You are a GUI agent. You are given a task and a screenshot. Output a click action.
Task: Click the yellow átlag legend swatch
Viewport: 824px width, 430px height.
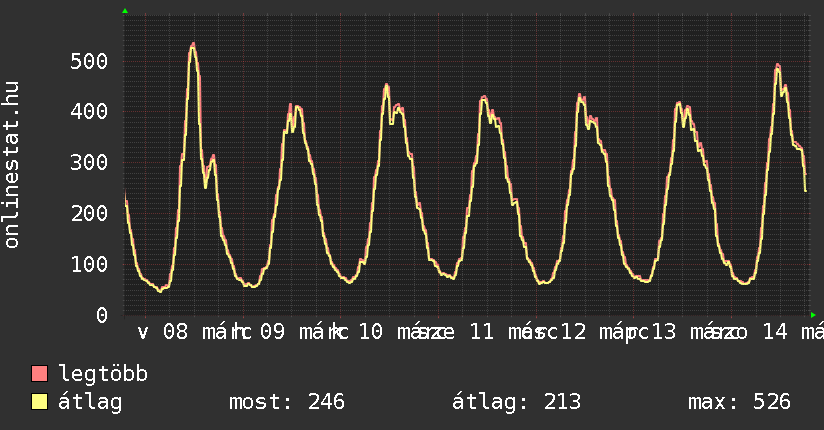[40, 402]
